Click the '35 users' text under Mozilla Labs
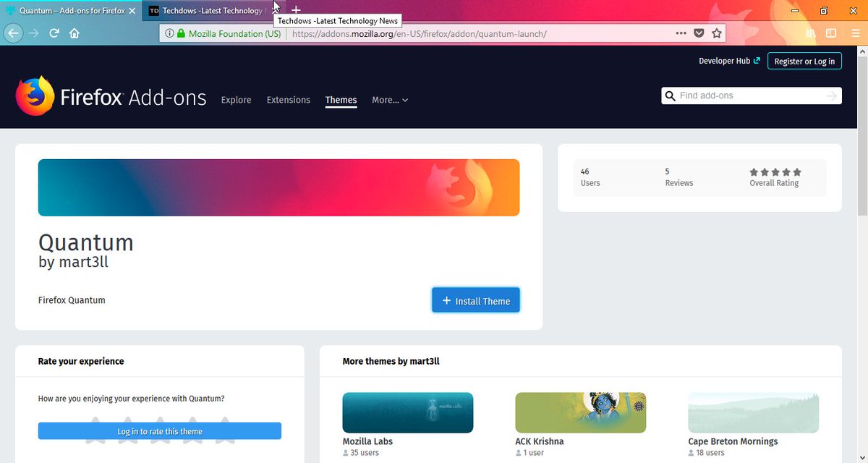The image size is (868, 463). tap(365, 453)
